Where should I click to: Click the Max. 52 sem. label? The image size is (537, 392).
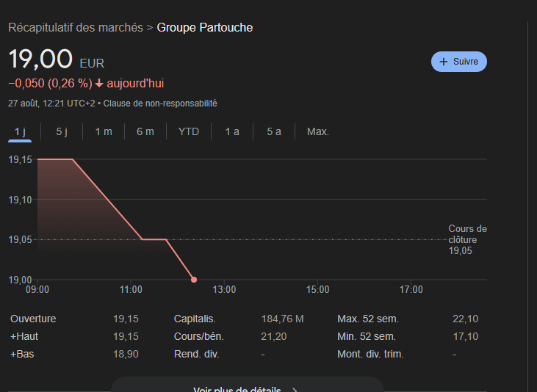click(368, 319)
